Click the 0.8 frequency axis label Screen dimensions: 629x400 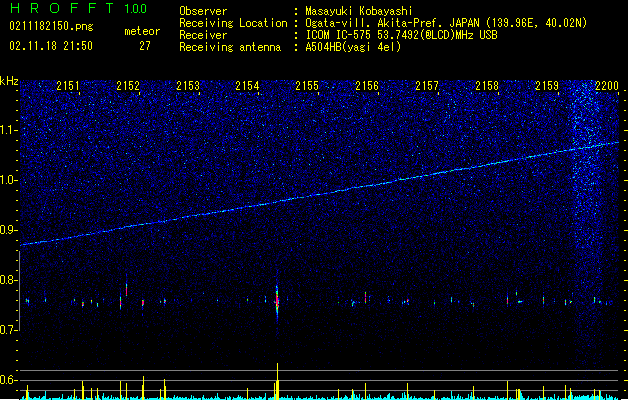click(x=8, y=280)
